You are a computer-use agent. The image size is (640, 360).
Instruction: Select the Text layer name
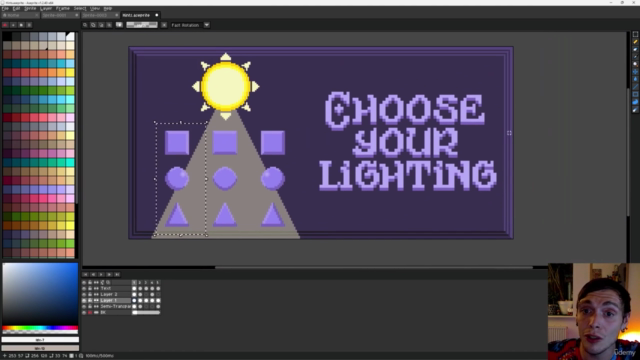106,289
